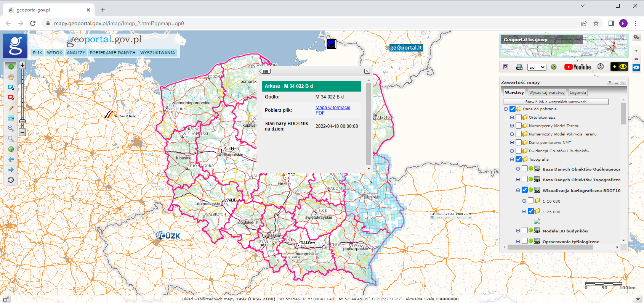Click Rozwiń inf. o wszystkich warstwach button
The width and height of the screenshot is (644, 303).
click(x=556, y=102)
